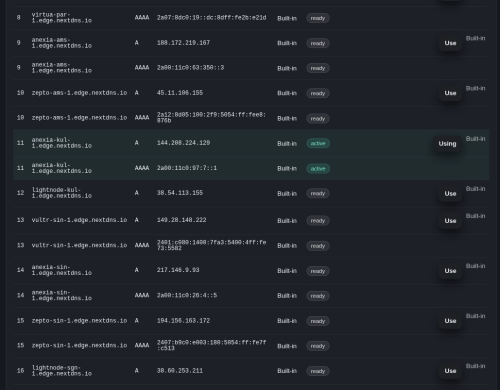The image size is (500, 390).
Task: Click Use button for vultr-sin-1 server
Action: [450, 221]
